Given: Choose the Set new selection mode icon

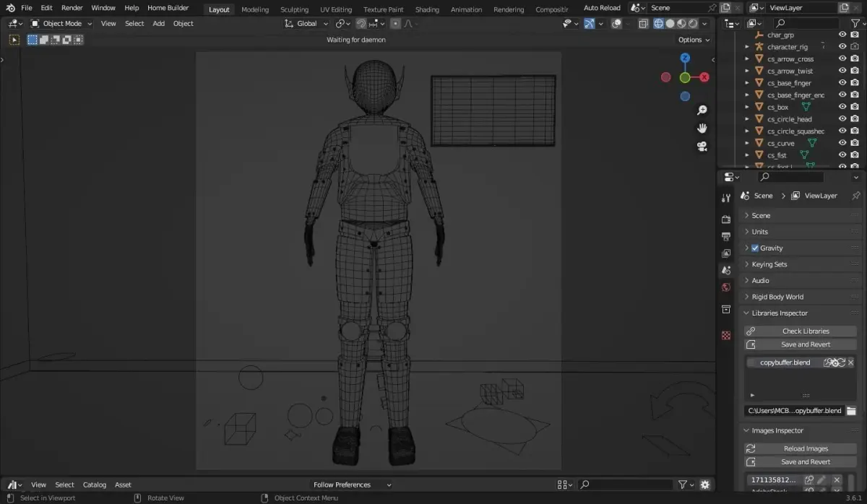Looking at the screenshot, I should point(33,40).
